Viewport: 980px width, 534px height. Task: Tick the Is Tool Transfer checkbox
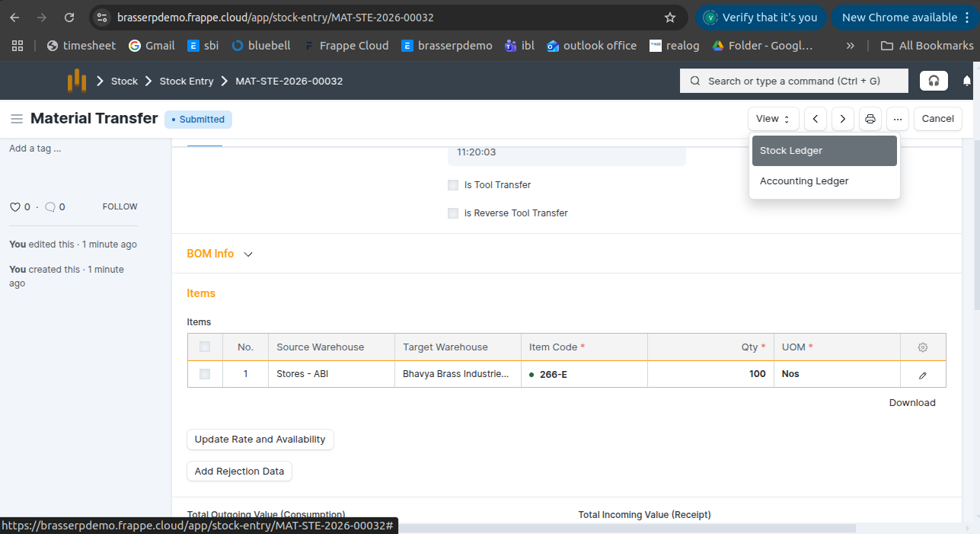[453, 185]
